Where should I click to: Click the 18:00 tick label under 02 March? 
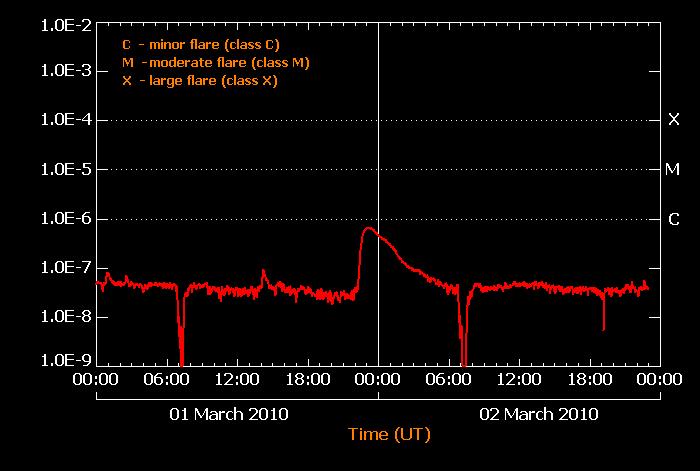pos(588,381)
